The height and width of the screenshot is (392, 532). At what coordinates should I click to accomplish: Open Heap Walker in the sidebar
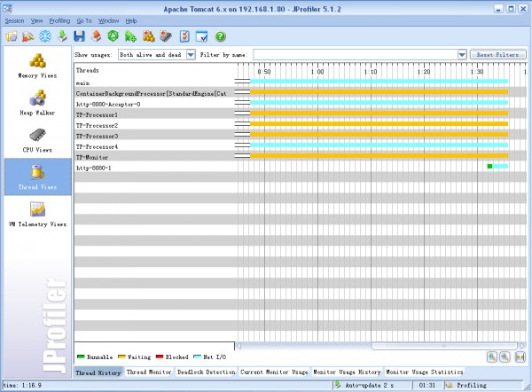point(37,103)
